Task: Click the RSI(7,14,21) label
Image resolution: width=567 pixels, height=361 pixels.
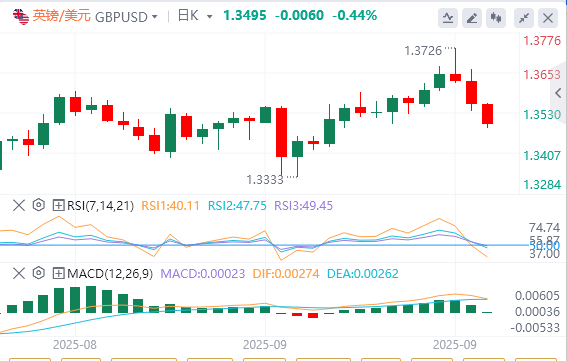Action: click(101, 205)
